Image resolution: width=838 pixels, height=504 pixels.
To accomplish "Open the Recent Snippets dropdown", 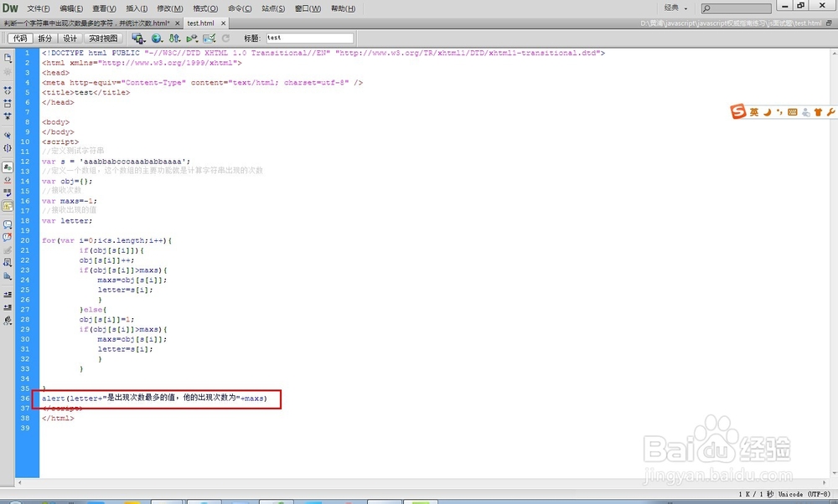I will click(8, 263).
